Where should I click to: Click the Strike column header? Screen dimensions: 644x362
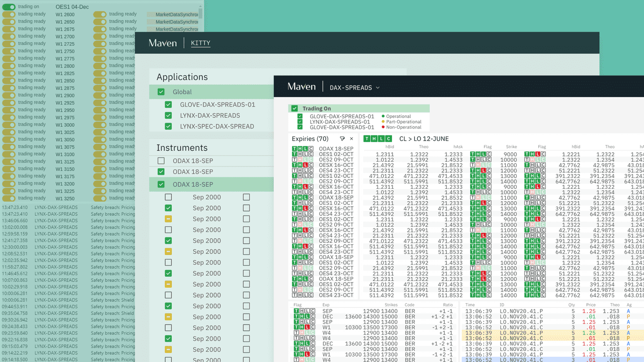(x=511, y=147)
